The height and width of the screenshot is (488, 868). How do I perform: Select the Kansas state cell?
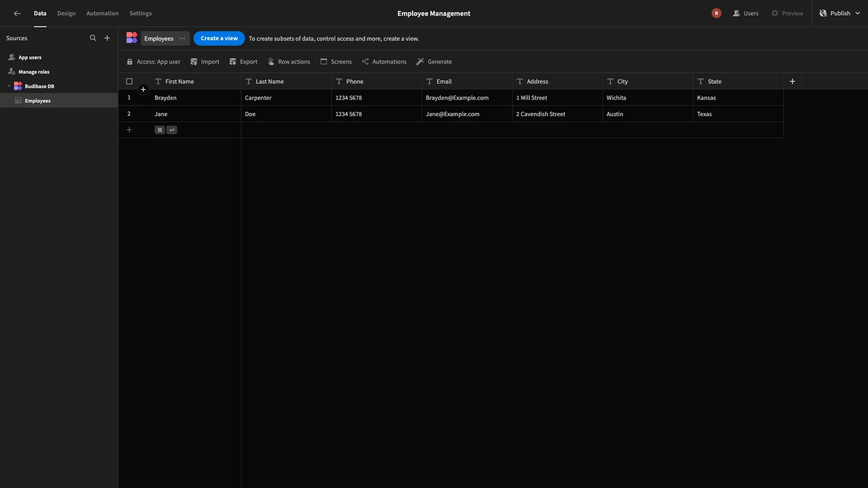point(738,98)
